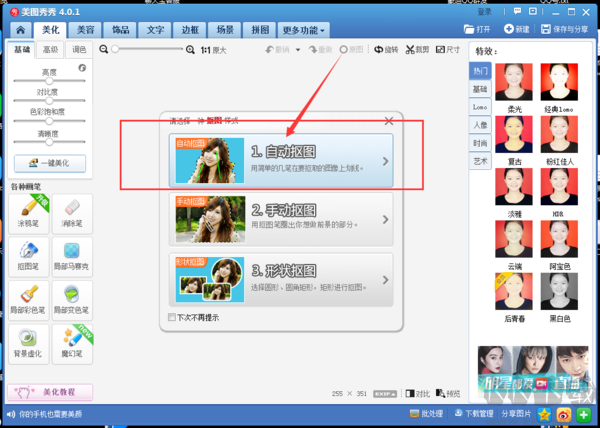Viewport: 600px width, 428px height.
Task: Set view to 1:1 原大
Action: 214,50
